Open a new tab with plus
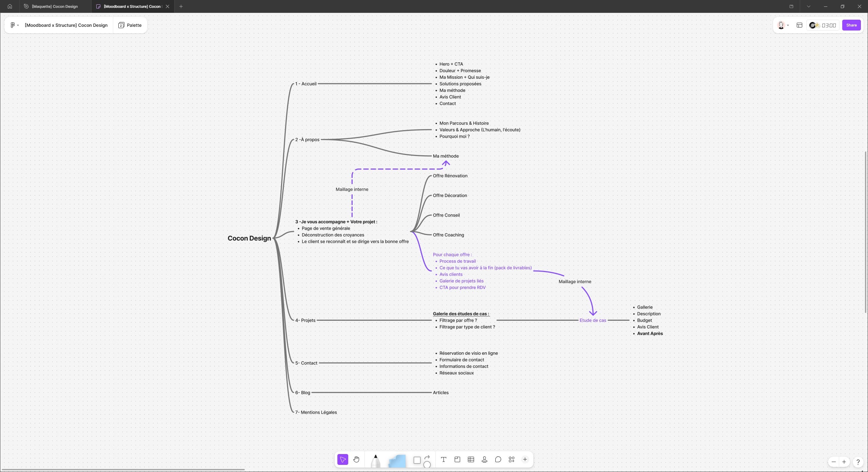The height and width of the screenshot is (472, 868). coord(181,6)
